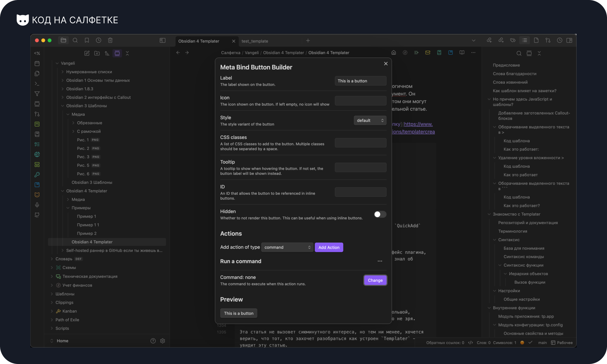Open the file explorer folder tab icon
The width and height of the screenshot is (607, 364).
point(64,40)
